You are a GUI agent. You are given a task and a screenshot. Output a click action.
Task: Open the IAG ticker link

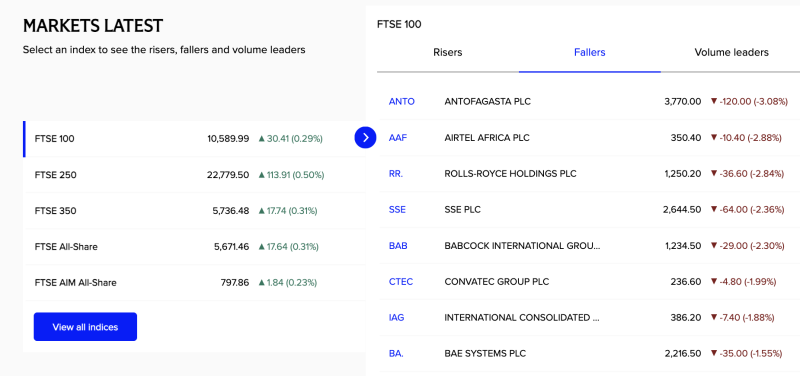tap(396, 317)
